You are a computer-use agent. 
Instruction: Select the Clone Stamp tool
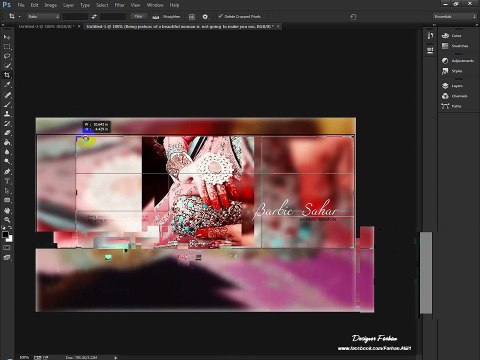coord(7,114)
